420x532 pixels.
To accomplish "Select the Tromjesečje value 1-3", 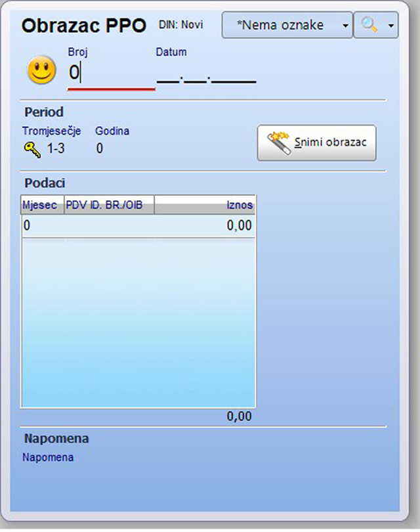I will (56, 148).
